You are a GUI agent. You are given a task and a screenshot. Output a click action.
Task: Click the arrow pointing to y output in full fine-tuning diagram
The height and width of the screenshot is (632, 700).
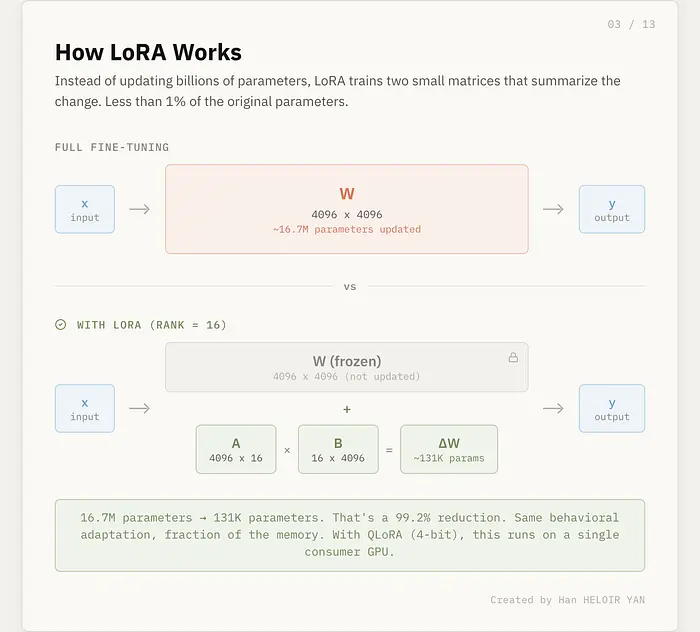coord(553,209)
